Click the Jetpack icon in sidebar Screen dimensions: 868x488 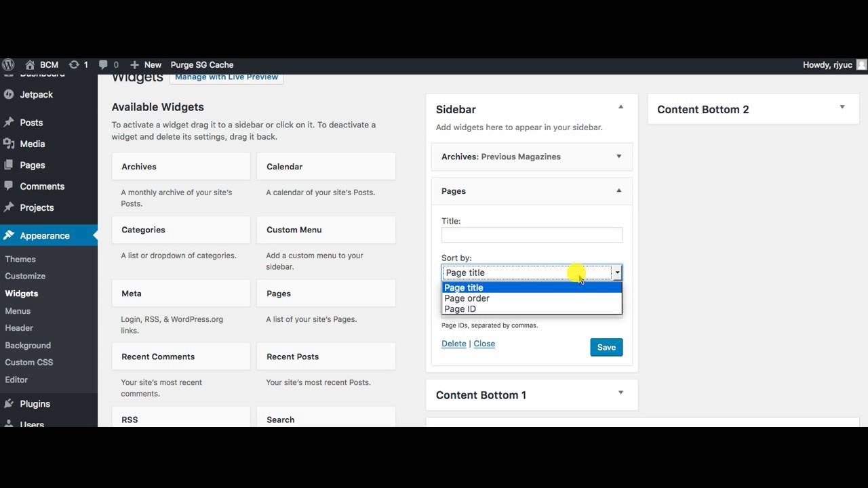click(9, 95)
